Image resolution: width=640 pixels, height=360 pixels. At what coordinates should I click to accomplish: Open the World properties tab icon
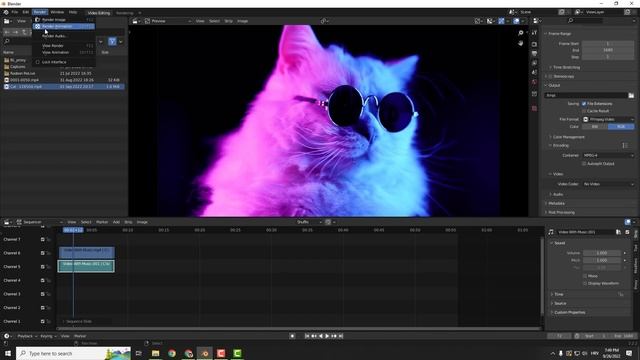coord(534,82)
